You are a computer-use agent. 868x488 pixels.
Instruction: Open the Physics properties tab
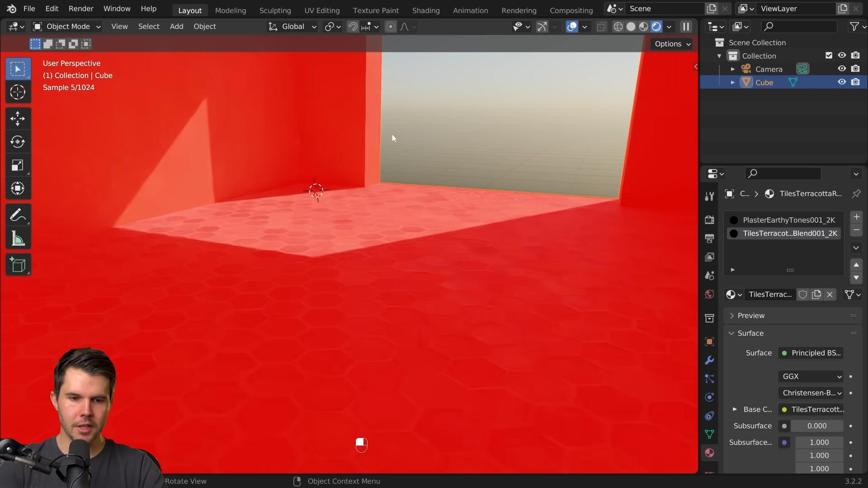709,397
